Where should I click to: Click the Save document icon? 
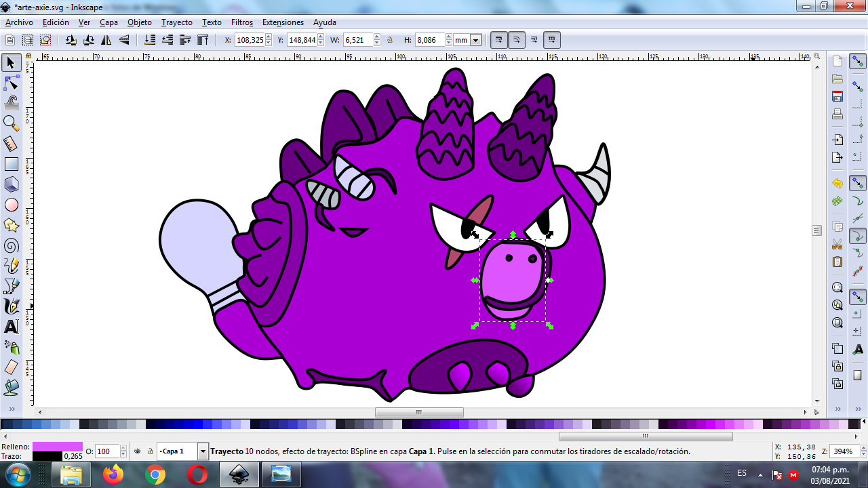coord(837,96)
